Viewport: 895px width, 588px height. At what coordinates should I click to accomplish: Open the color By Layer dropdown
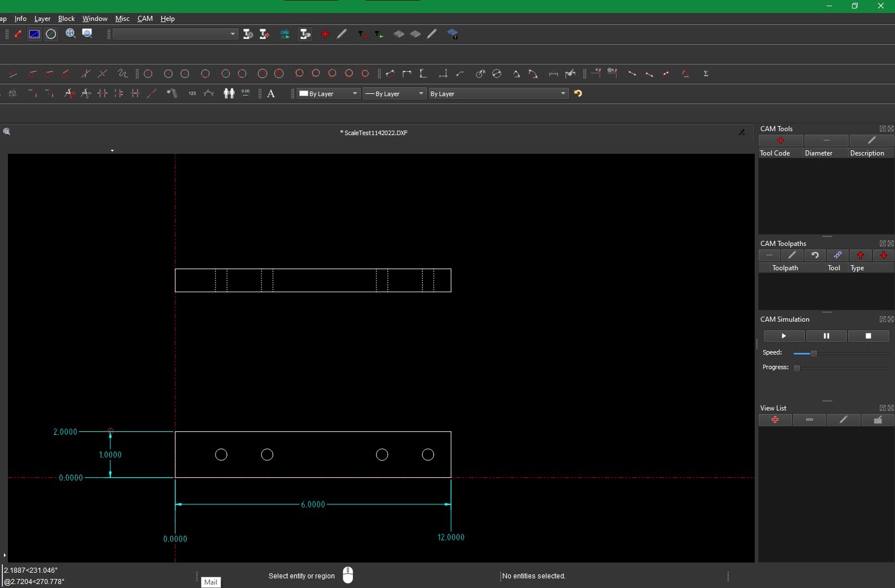(x=329, y=94)
